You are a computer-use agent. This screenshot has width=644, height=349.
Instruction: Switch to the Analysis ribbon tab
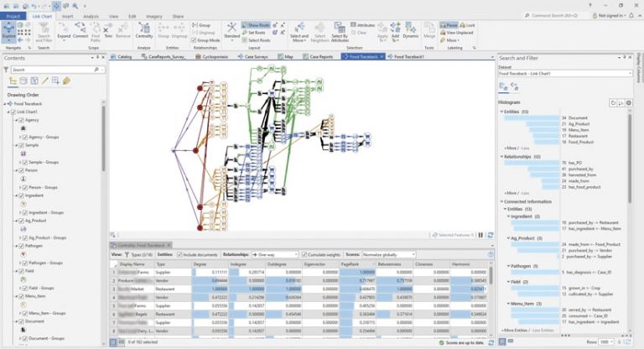tap(91, 17)
